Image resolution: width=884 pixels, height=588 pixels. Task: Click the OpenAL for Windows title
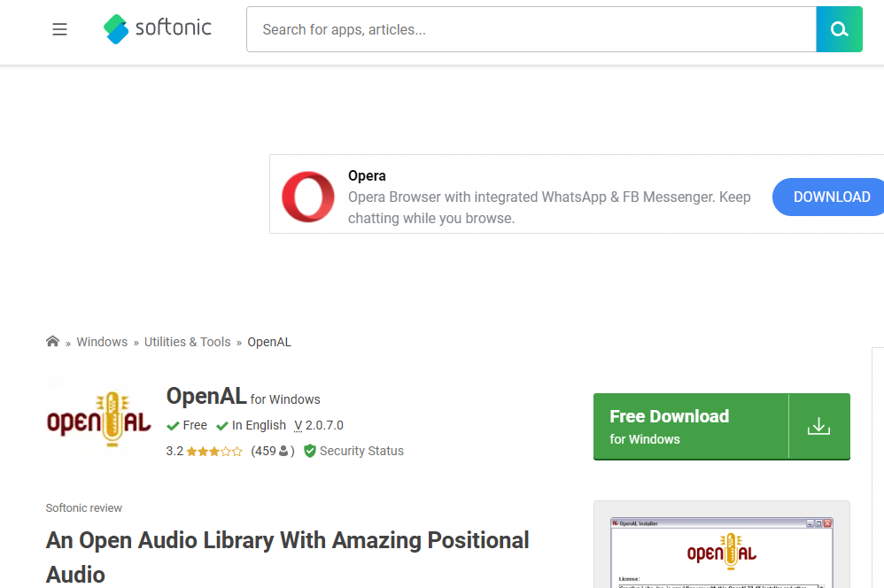coord(243,397)
